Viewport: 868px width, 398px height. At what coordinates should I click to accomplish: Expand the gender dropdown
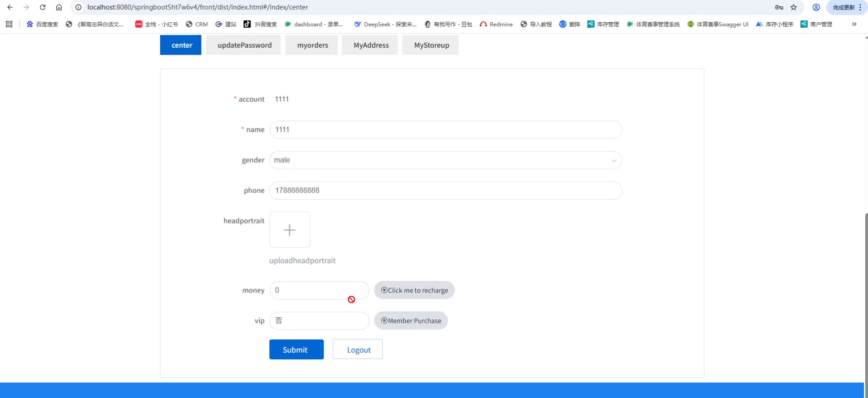tap(446, 160)
